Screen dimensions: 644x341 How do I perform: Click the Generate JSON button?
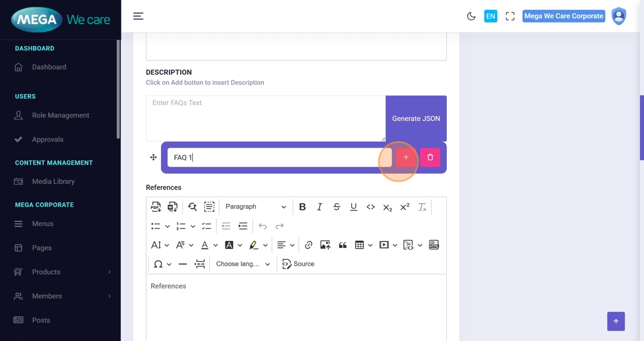pyautogui.click(x=416, y=118)
